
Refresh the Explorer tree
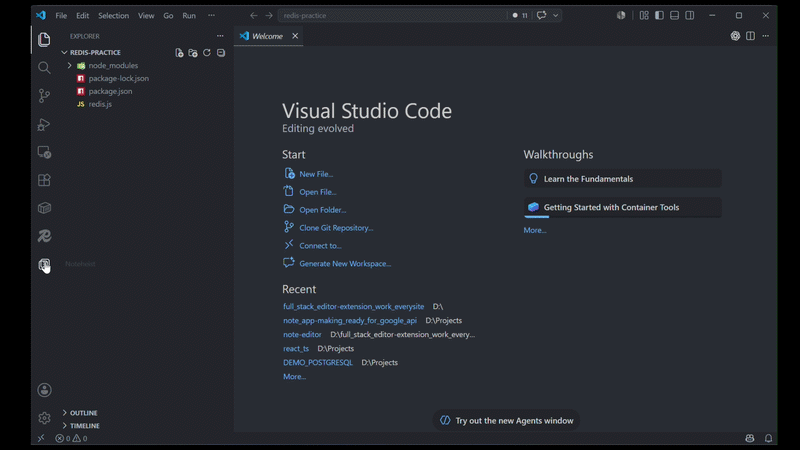[x=207, y=53]
